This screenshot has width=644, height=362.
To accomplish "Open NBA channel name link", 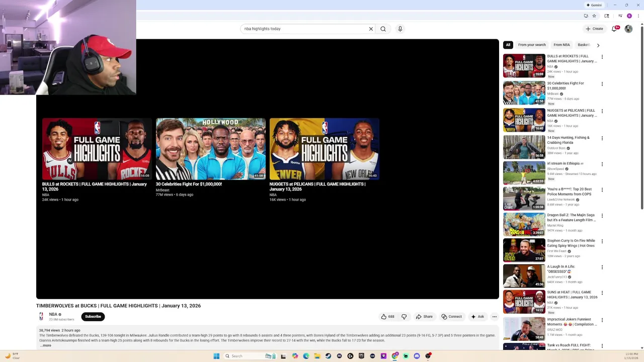I will coord(53,314).
